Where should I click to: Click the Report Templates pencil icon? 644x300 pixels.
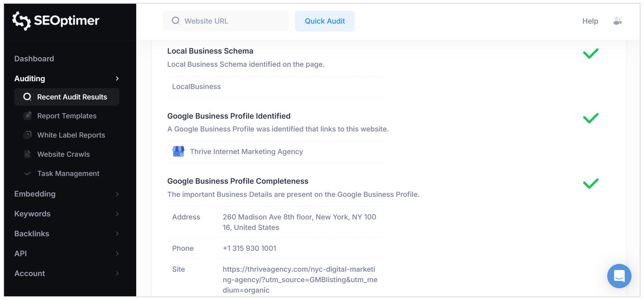[x=28, y=116]
